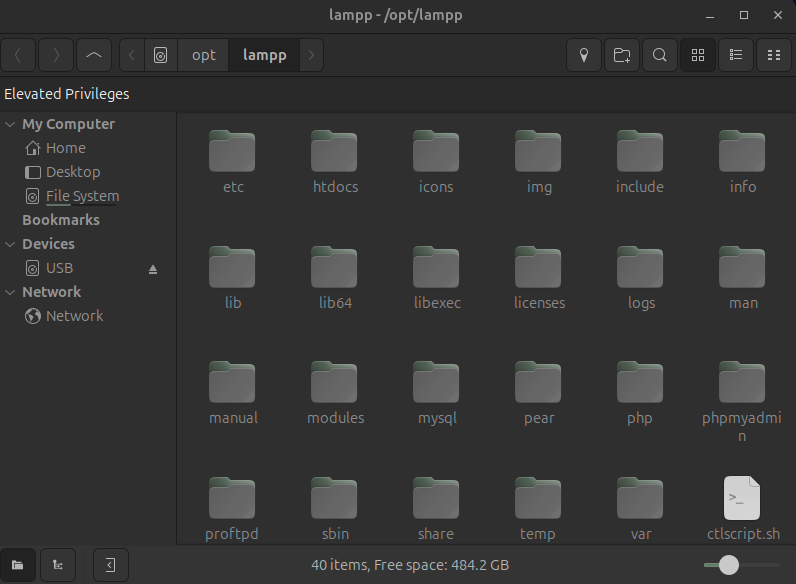Viewport: 796px width, 584px height.
Task: Go back to previous folder
Action: click(18, 55)
